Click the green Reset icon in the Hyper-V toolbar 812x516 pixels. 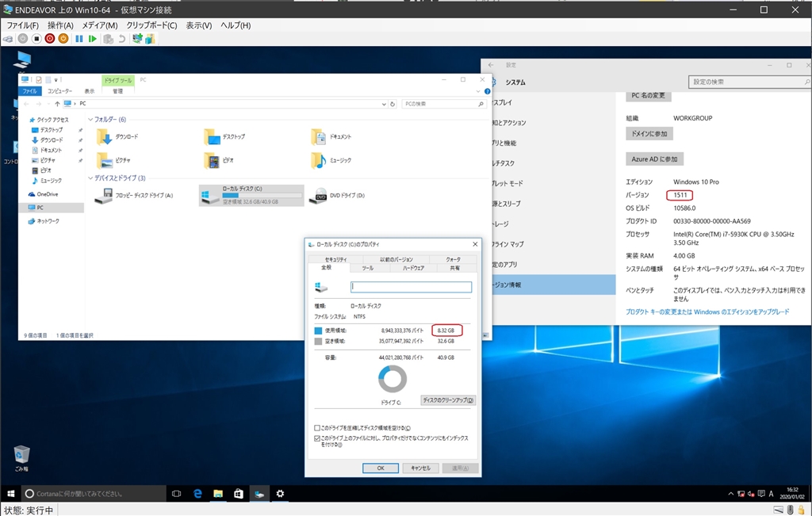(x=93, y=39)
